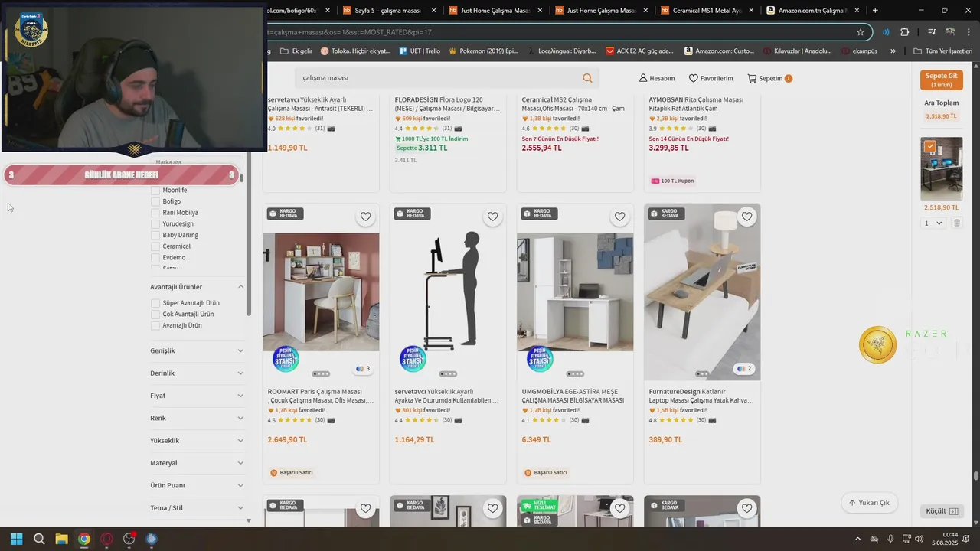Check the Evdemo brand filter
The height and width of the screenshot is (551, 980).
point(155,258)
